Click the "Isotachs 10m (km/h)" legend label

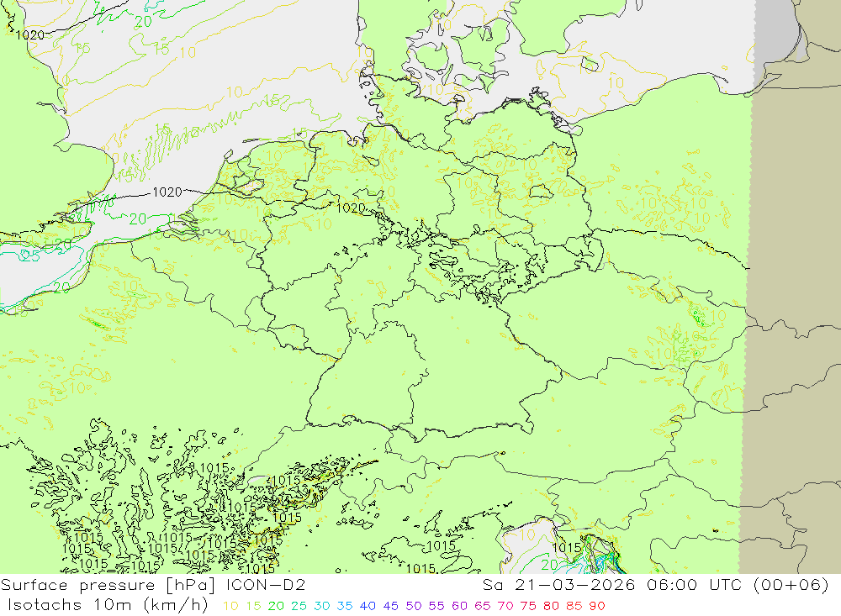point(108,605)
